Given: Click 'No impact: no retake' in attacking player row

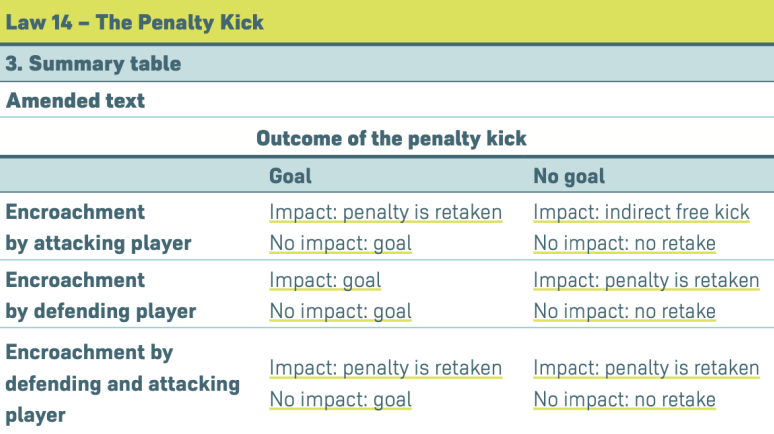Looking at the screenshot, I should click(624, 243).
